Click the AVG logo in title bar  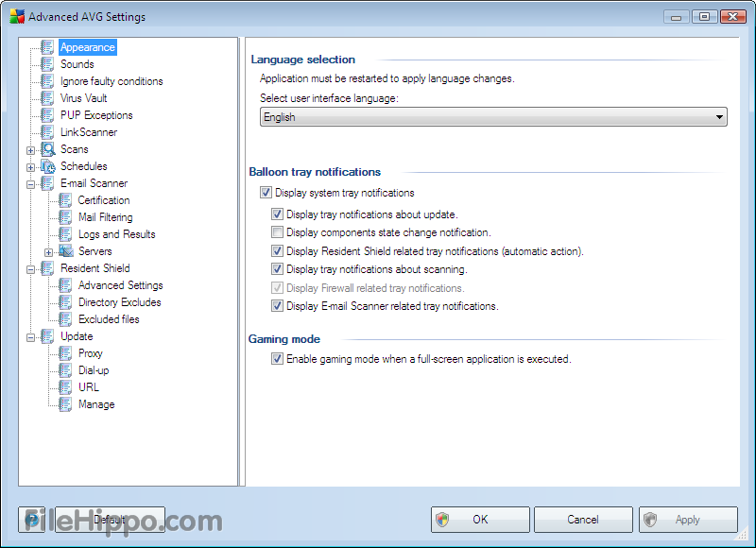coord(17,16)
